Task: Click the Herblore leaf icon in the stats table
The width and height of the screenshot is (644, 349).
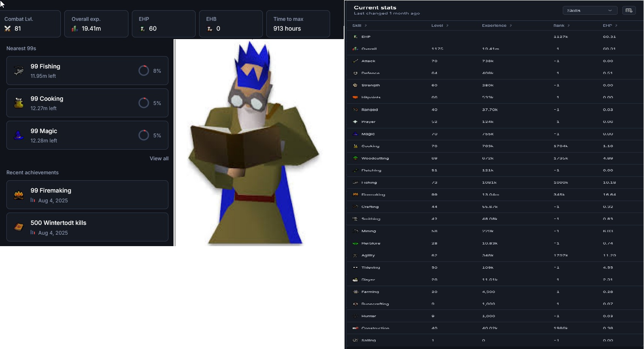Action: point(356,244)
